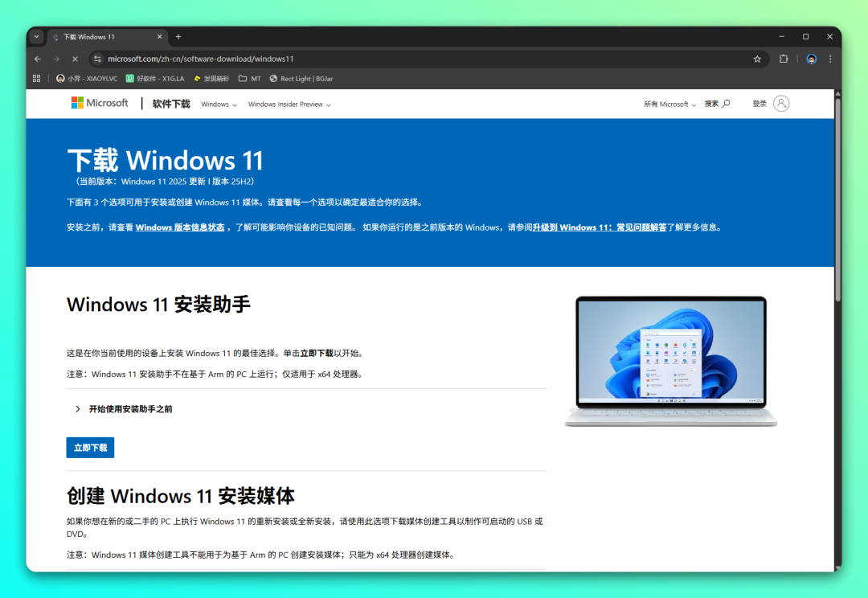Viewport: 868px width, 598px height.
Task: Open the 所有 Microsoft dropdown
Action: (x=670, y=104)
